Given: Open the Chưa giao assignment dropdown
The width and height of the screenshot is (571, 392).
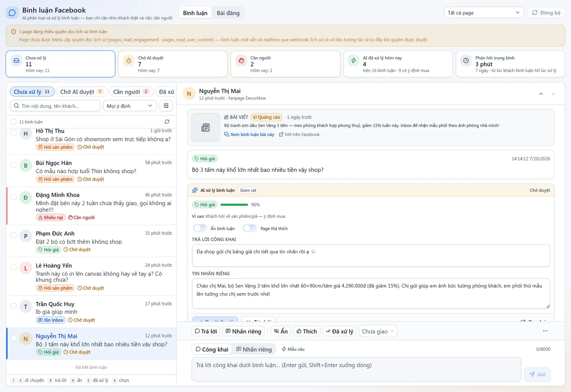Looking at the screenshot, I should pos(378,331).
